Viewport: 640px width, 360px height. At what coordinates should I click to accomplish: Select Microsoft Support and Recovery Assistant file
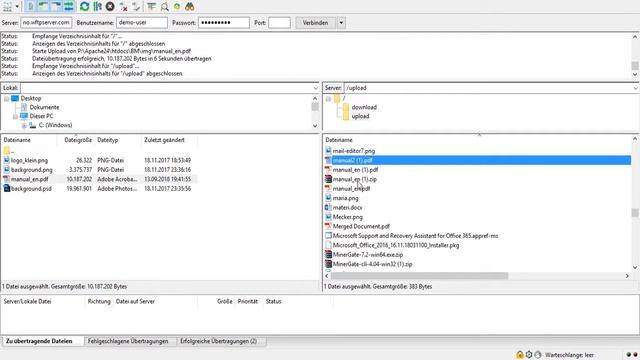pos(415,236)
